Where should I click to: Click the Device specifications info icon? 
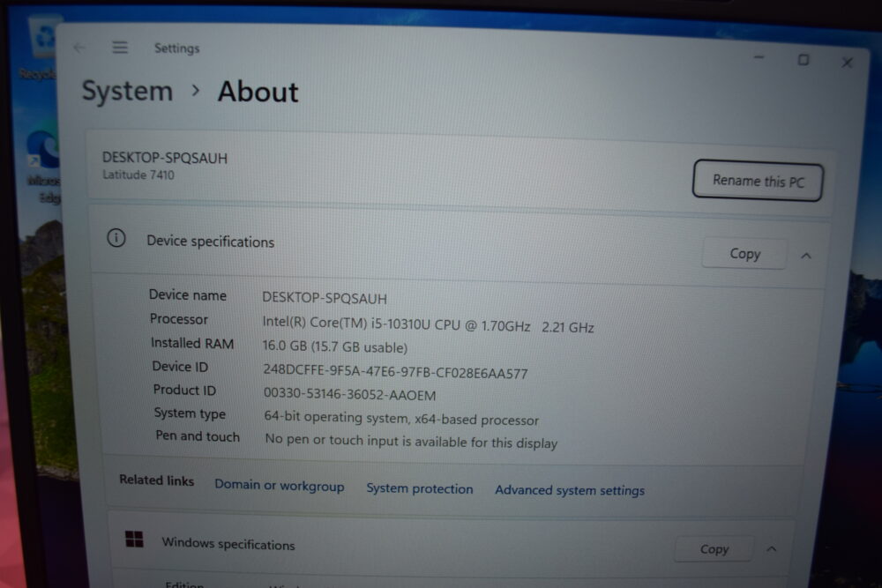[116, 238]
